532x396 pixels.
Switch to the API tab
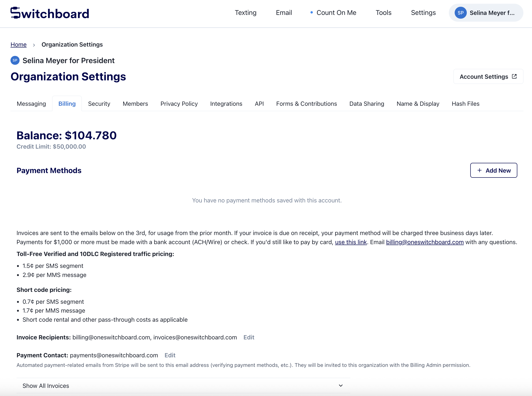tap(259, 104)
